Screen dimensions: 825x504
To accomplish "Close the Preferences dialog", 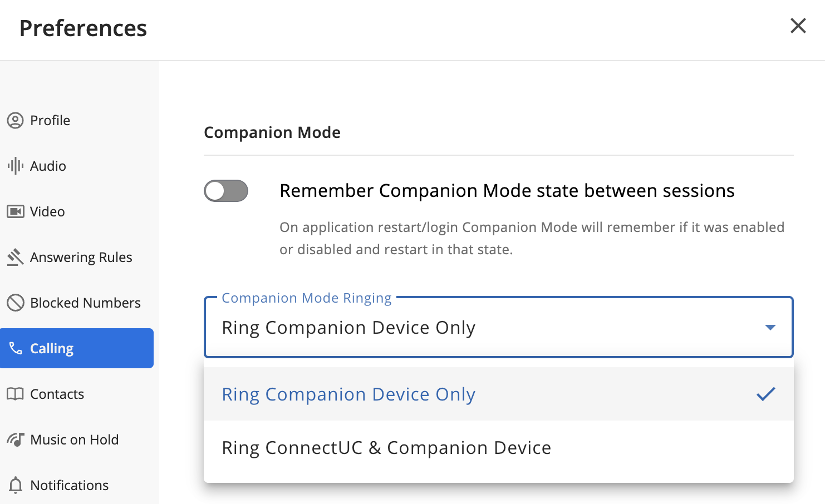I will coord(798,26).
